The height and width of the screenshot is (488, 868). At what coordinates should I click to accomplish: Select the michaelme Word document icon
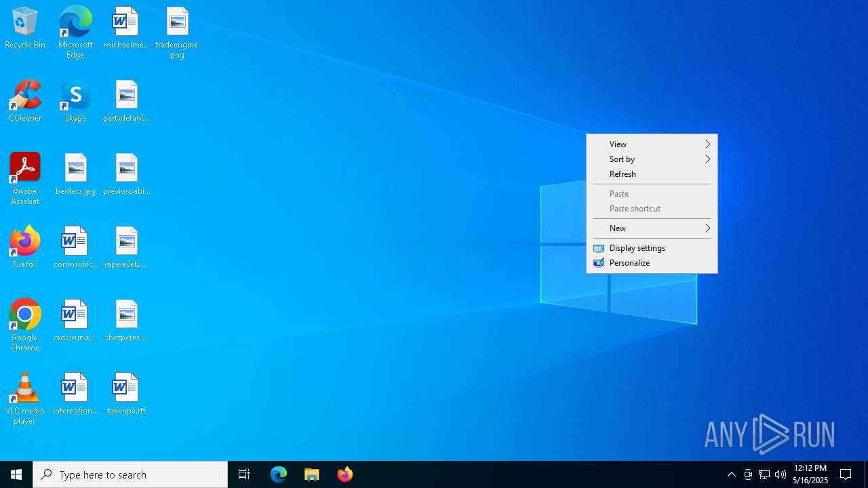tap(126, 28)
